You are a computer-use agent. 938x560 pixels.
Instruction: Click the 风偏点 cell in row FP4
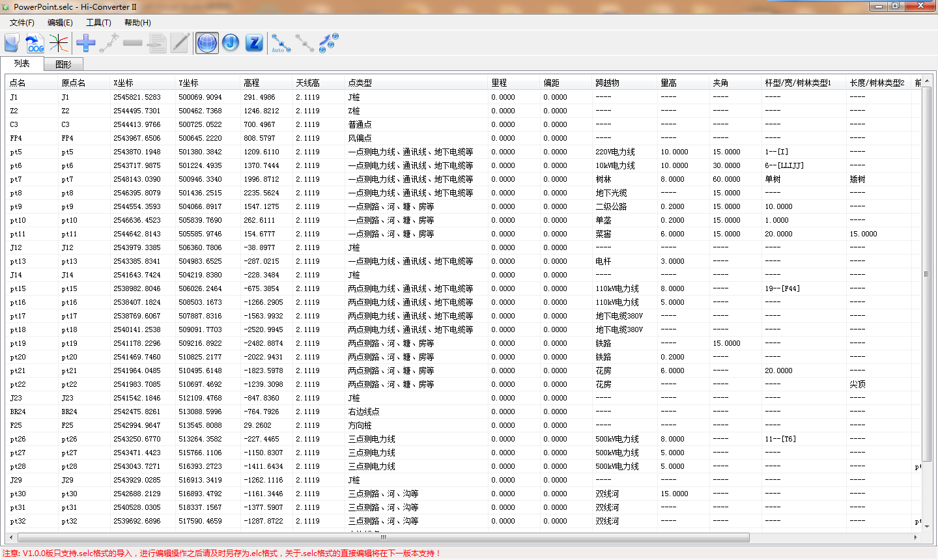360,138
